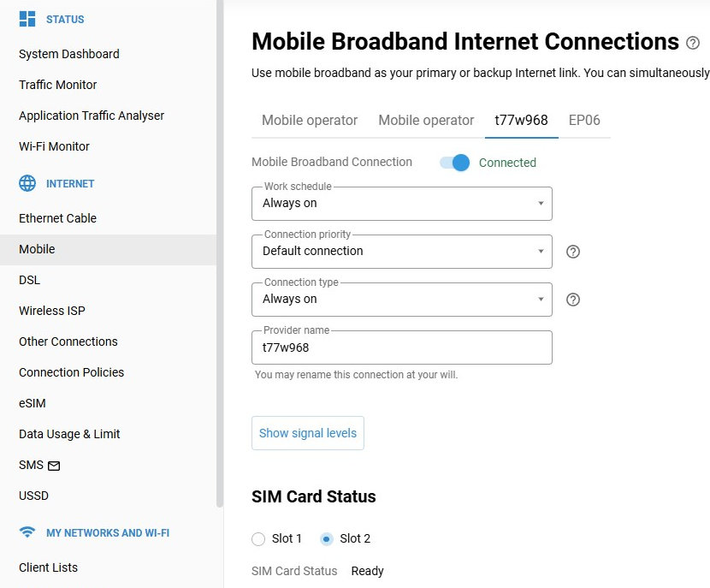
Task: Select the t77w968 tab
Action: tap(521, 121)
